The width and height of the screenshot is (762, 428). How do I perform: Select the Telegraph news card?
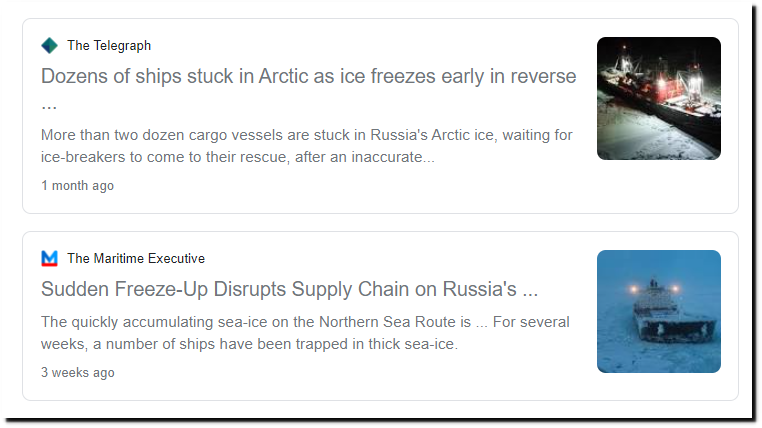point(381,116)
